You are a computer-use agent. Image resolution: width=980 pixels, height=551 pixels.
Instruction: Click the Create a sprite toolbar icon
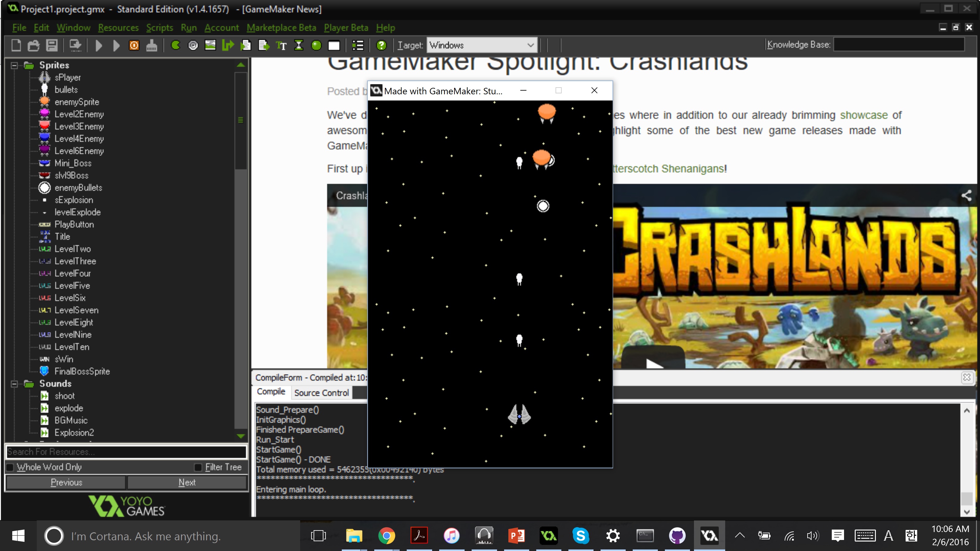click(x=175, y=46)
